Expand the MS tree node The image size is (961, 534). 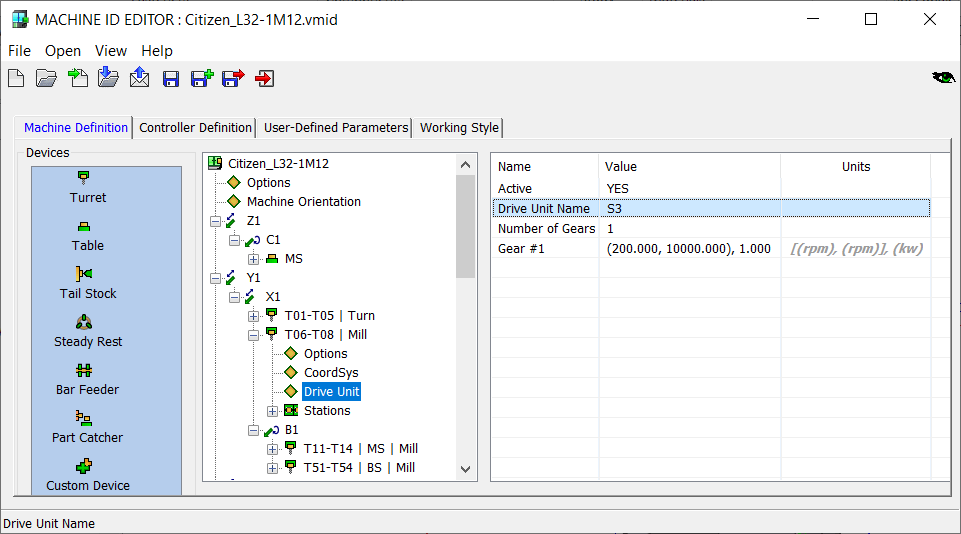point(253,259)
